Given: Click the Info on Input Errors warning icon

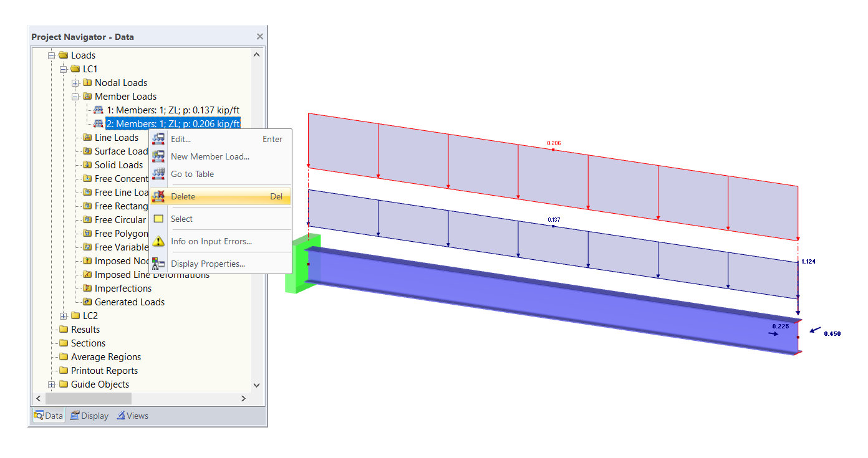Looking at the screenshot, I should click(x=158, y=241).
